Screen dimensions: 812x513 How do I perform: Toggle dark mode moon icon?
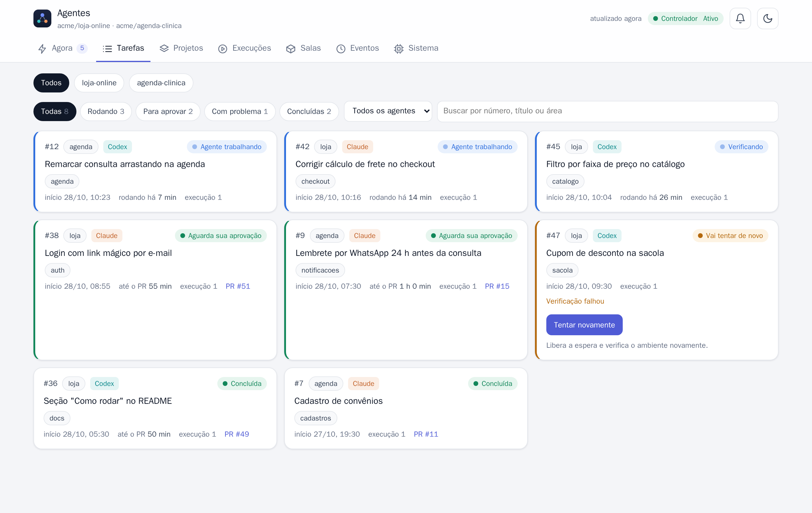coord(768,18)
